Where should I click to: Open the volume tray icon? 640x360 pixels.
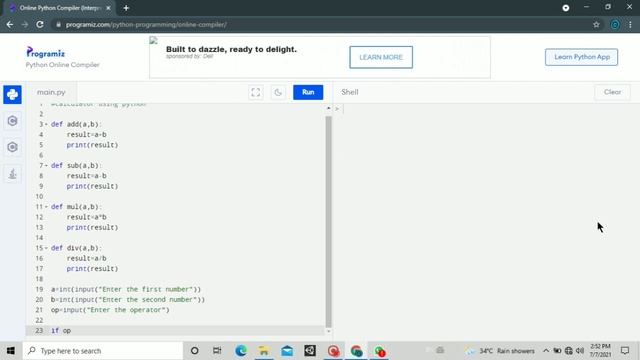pos(580,351)
